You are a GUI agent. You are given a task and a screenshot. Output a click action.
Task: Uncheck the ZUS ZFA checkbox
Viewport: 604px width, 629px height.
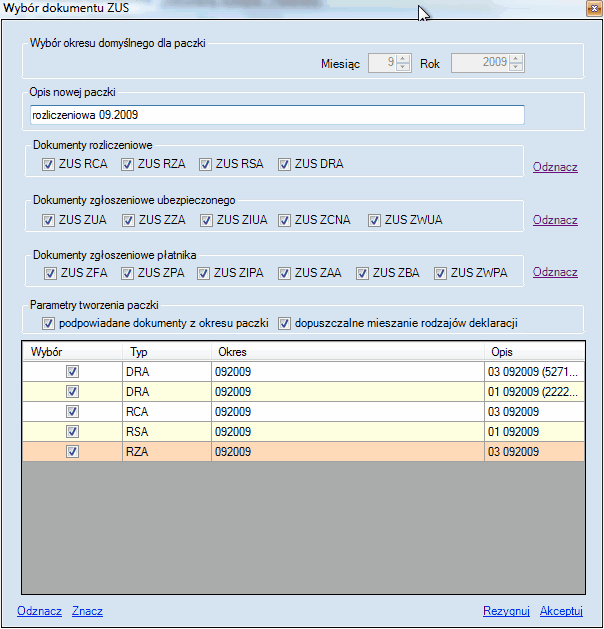(50, 274)
